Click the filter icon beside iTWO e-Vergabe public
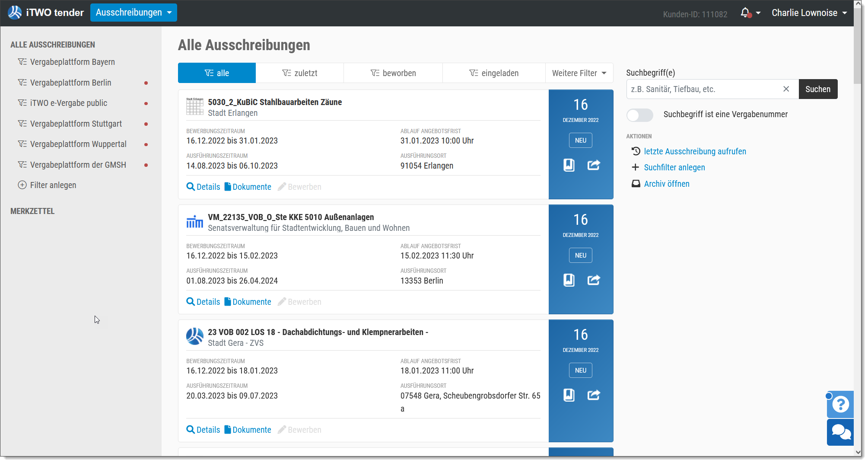Viewport: 868px width, 463px height. (22, 103)
